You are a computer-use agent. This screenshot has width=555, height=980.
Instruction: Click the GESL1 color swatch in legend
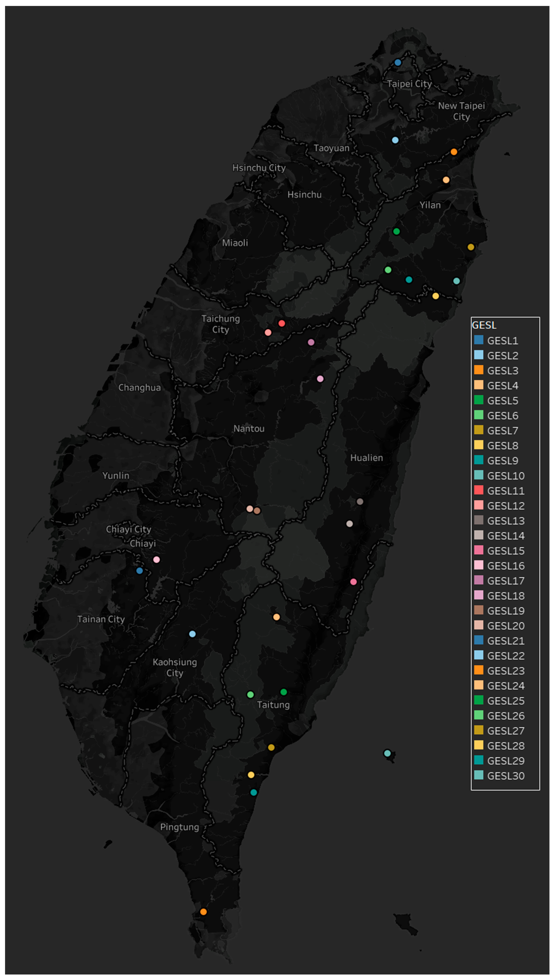pyautogui.click(x=479, y=340)
